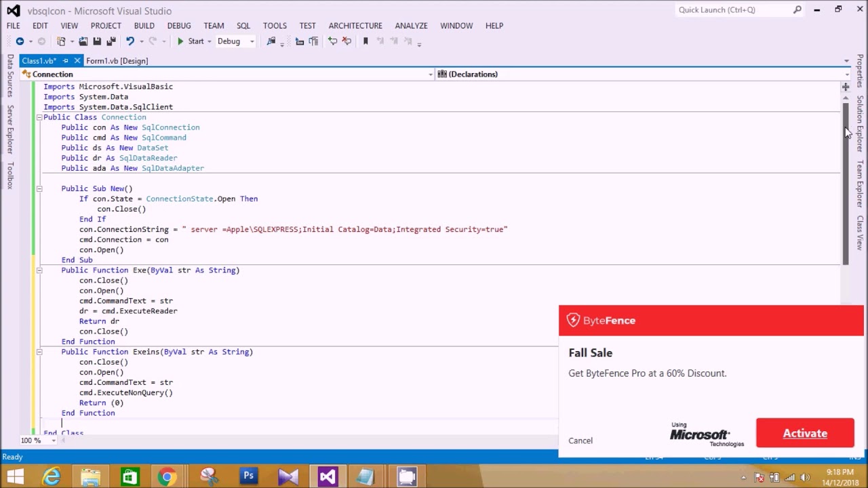Comment out the selected lines using the comment icon

332,41
